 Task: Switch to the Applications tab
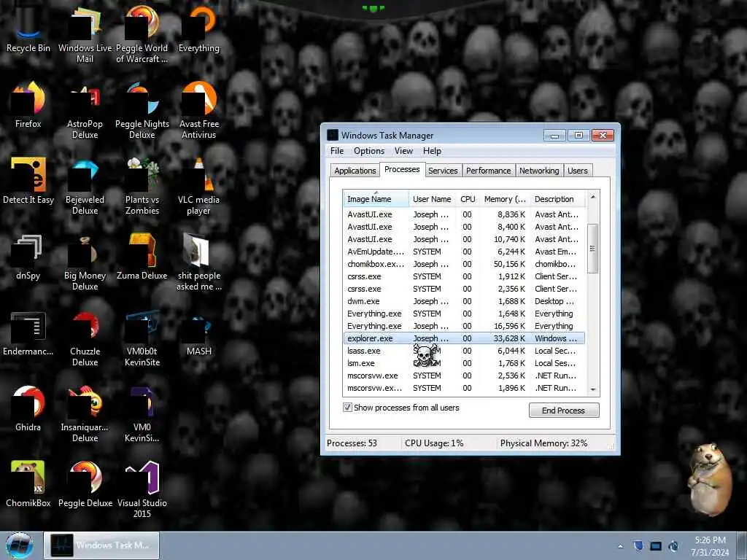pos(355,171)
